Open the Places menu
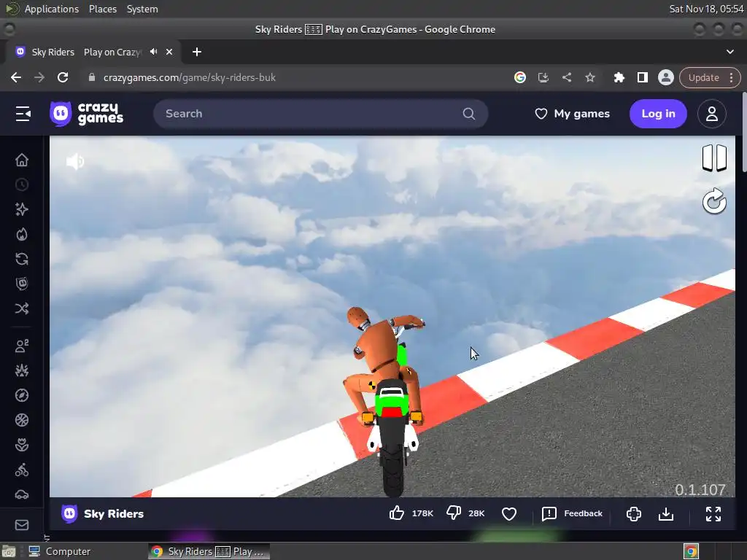Viewport: 747px width, 560px height. point(102,9)
